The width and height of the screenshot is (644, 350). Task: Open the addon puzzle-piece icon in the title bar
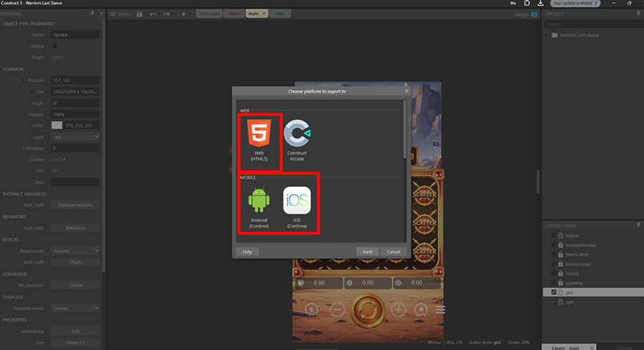click(527, 4)
